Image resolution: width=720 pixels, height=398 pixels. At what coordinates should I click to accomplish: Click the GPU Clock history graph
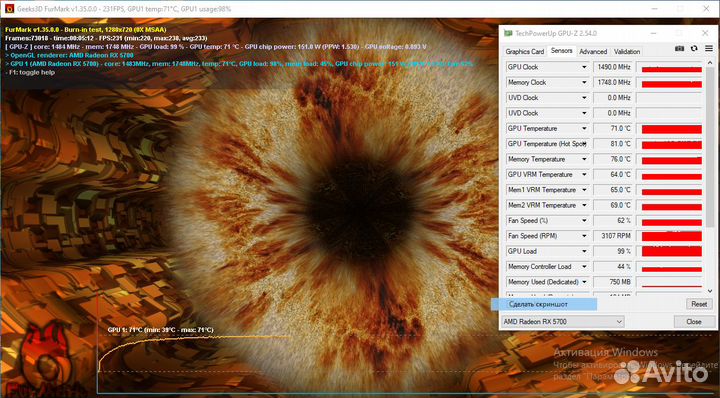(x=669, y=67)
